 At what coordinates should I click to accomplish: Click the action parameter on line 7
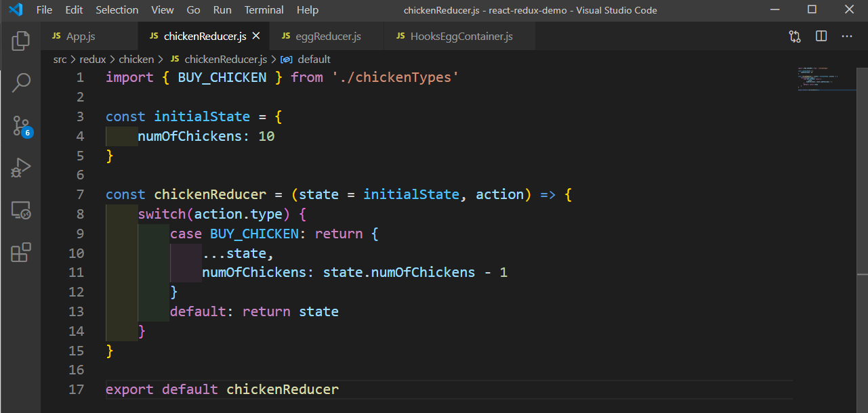[x=500, y=194]
